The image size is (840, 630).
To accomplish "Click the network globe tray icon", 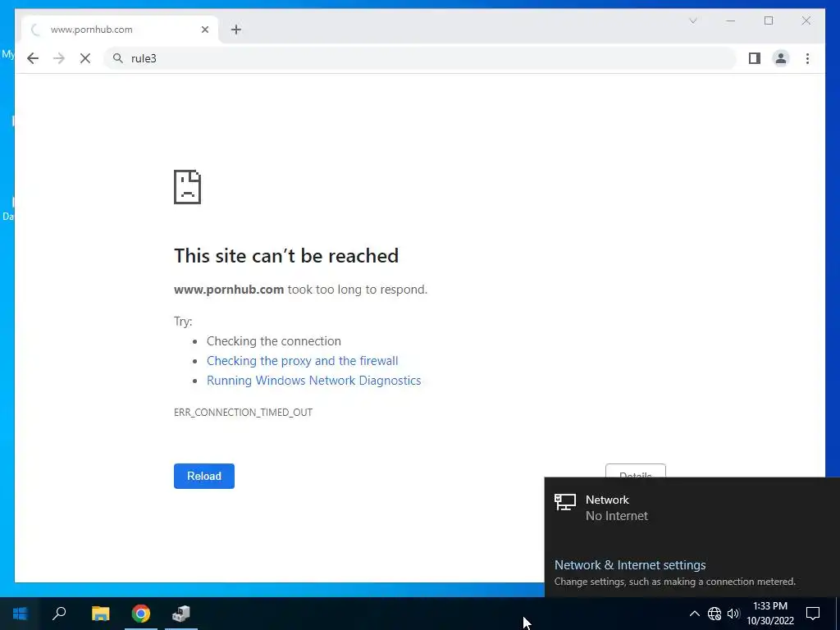I will click(714, 614).
